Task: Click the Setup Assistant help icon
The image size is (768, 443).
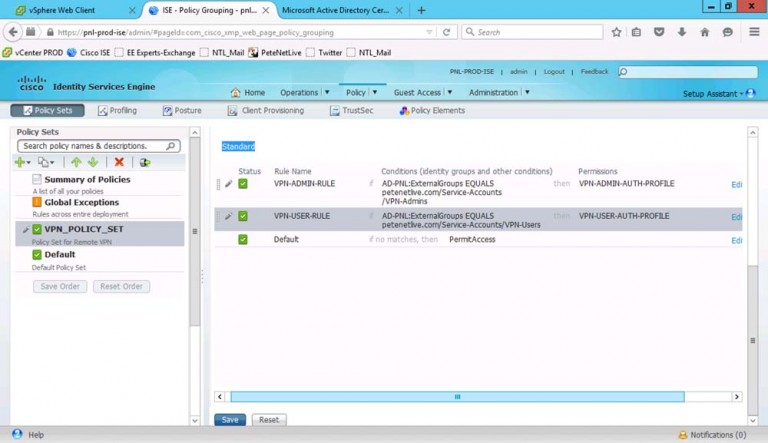Action: coord(750,93)
